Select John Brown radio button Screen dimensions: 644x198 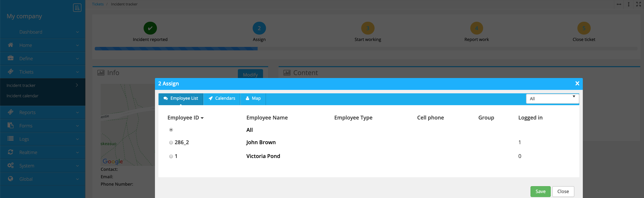(x=171, y=142)
